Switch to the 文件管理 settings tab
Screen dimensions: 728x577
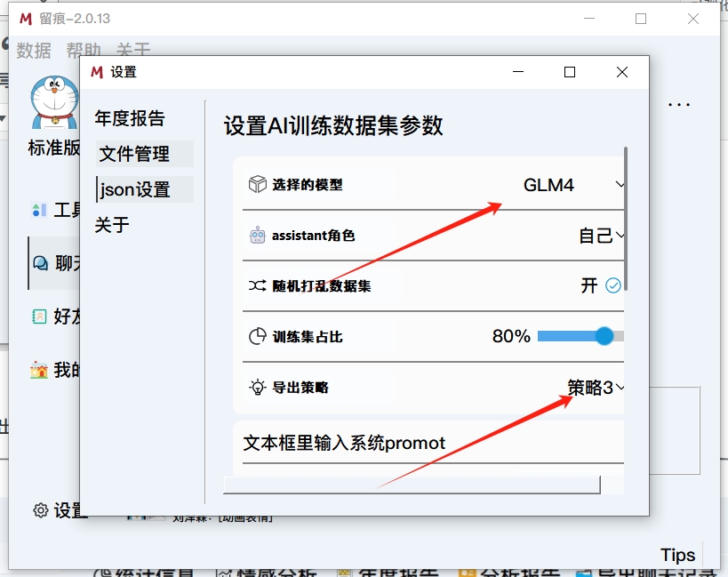tap(134, 154)
